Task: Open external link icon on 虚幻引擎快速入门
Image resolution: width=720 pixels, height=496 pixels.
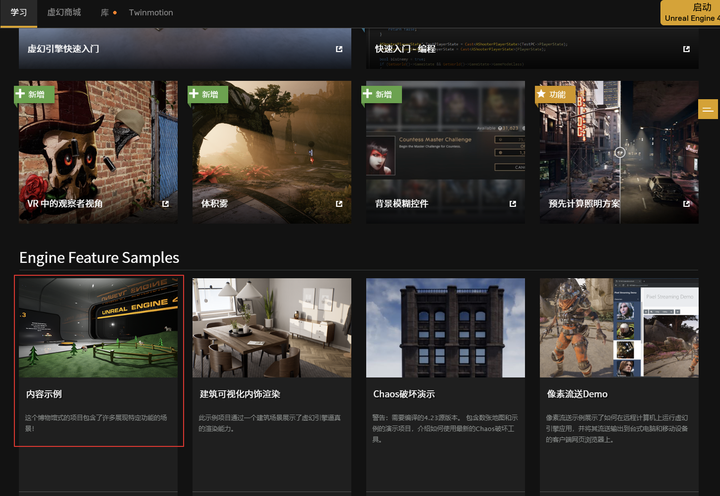Action: 339,49
